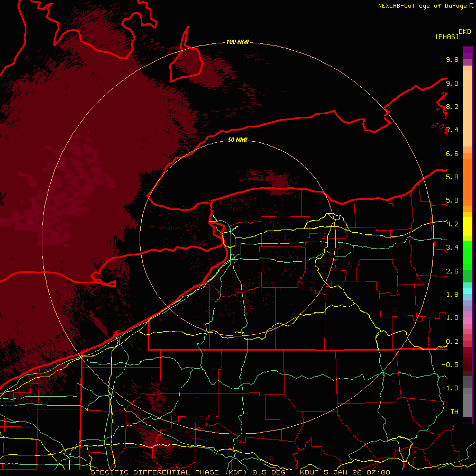The image size is (476, 476).
Task: Pick the purple color at top of scale
Action: (x=467, y=53)
